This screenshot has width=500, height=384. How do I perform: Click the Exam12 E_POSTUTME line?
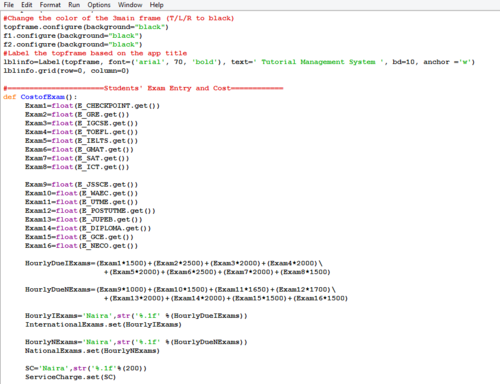click(90, 210)
